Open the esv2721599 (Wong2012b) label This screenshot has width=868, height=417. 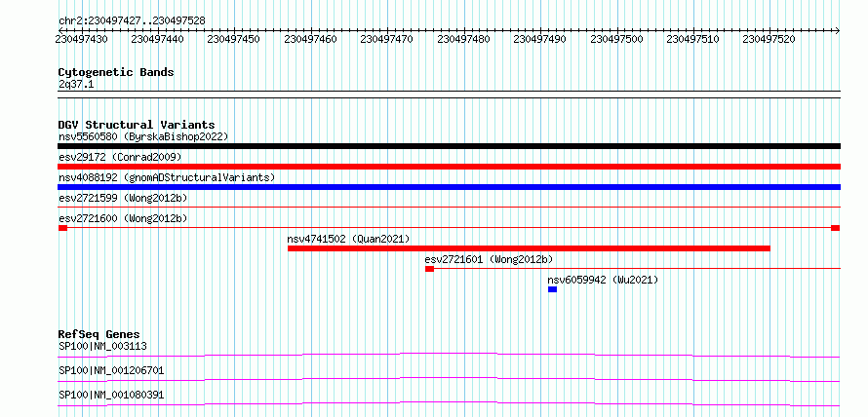point(123,198)
